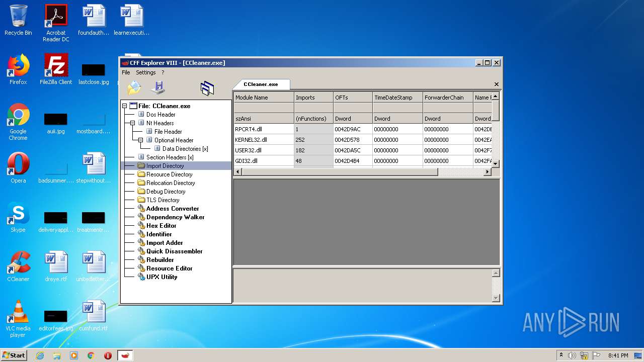
Task: Click the Hex Editor tool icon
Action: coord(141,226)
